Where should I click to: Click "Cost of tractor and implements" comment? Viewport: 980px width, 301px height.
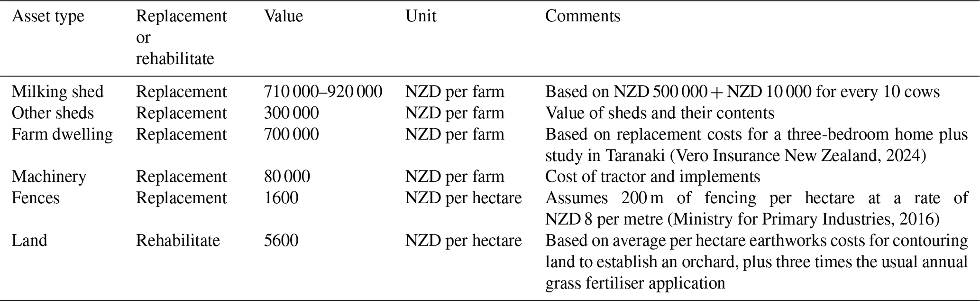point(652,177)
